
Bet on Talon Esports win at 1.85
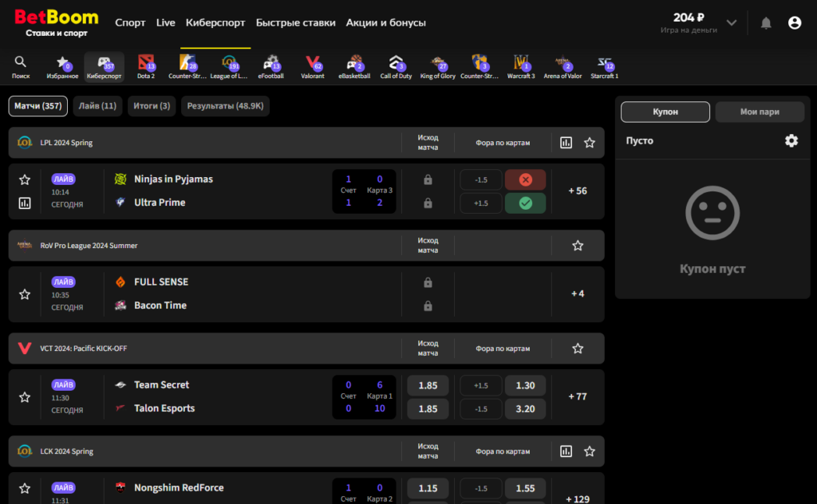pos(428,409)
